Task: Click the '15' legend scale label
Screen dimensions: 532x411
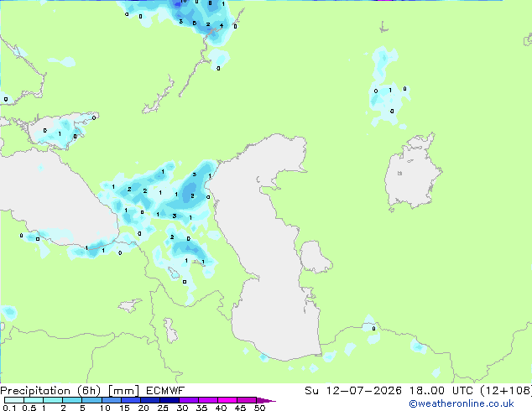Action: 124,408
